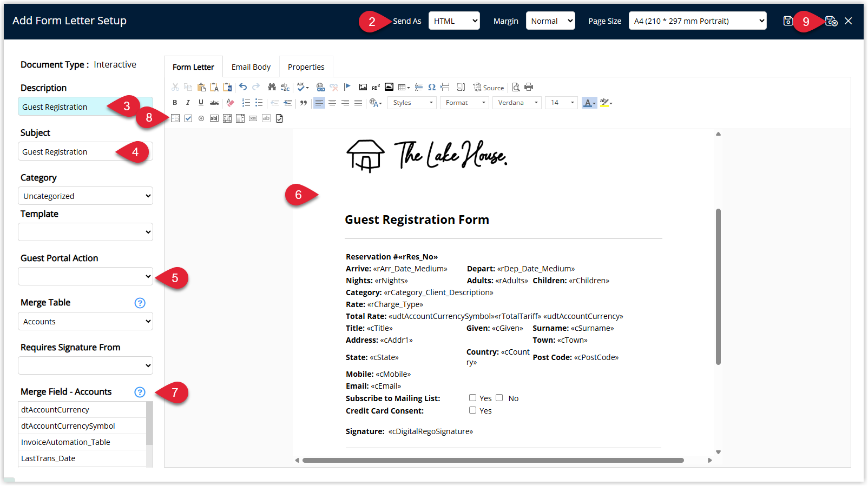Image resolution: width=868 pixels, height=486 pixels.
Task: Insert a special character (Omega)
Action: (x=432, y=87)
